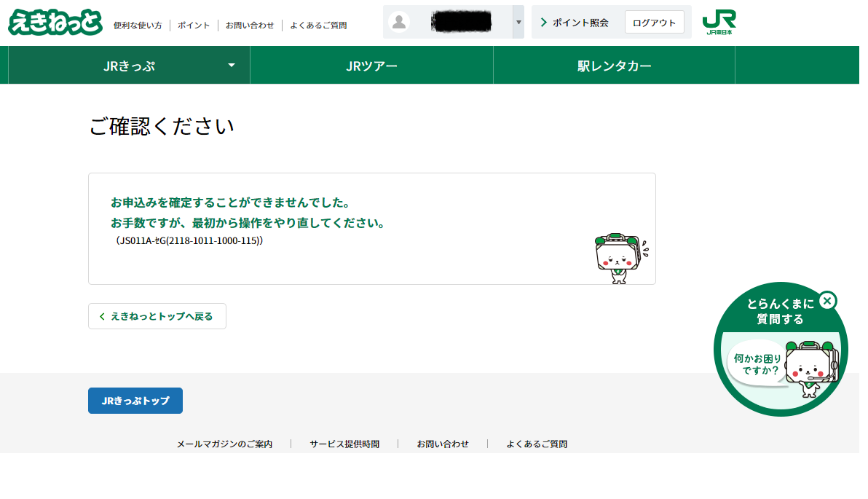Open 便利な使い方 link in header

(138, 25)
